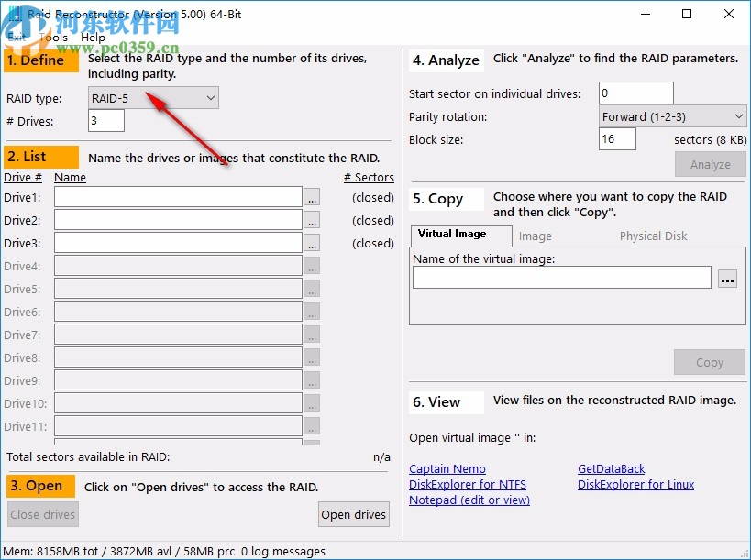Image resolution: width=751 pixels, height=560 pixels.
Task: Click disabled browse button for Drive6
Action: pyautogui.click(x=312, y=312)
